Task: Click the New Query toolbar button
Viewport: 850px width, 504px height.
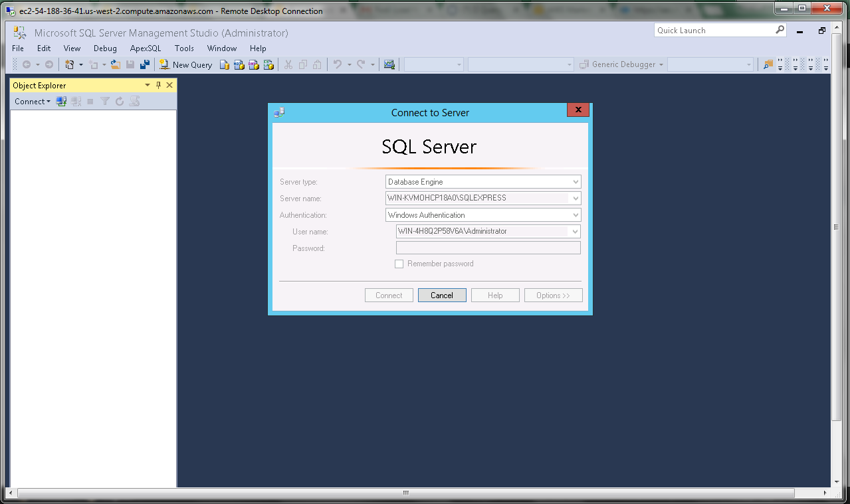Action: click(x=185, y=64)
